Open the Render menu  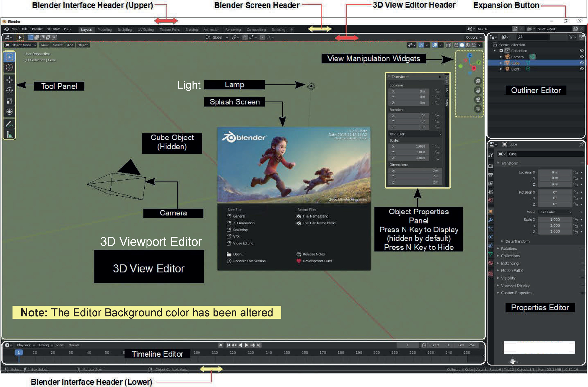click(37, 29)
